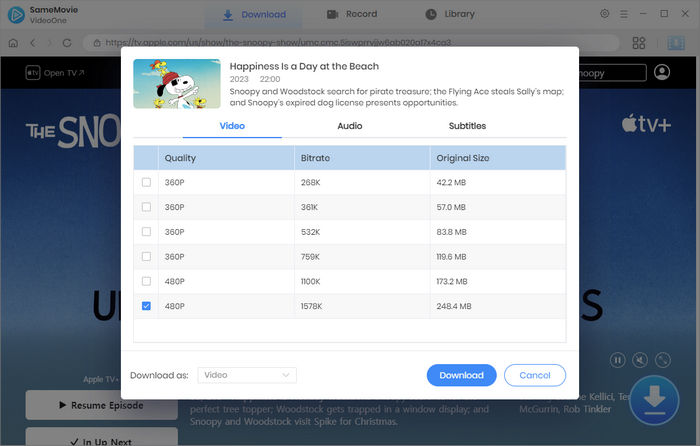Screen dimensions: 700x446
Task: Reload page with refresh icon
Action: coord(67,43)
